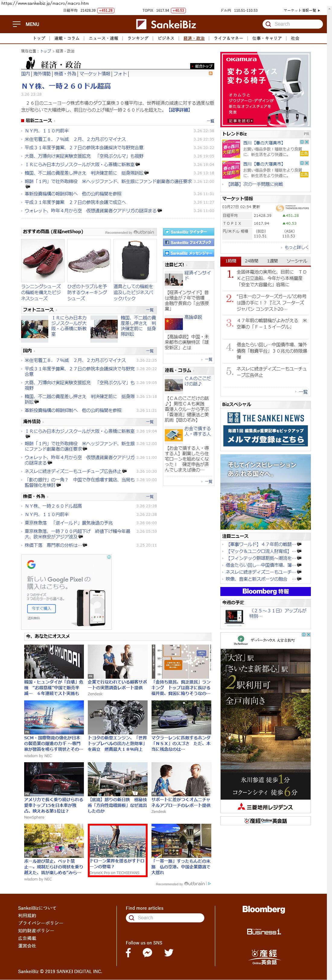Open 一覧 link for 株価・外為 section

pyautogui.click(x=150, y=497)
